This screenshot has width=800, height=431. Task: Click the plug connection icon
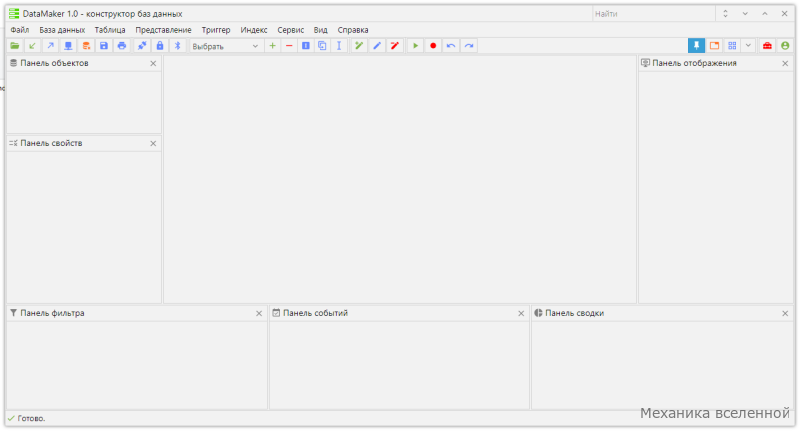point(142,46)
